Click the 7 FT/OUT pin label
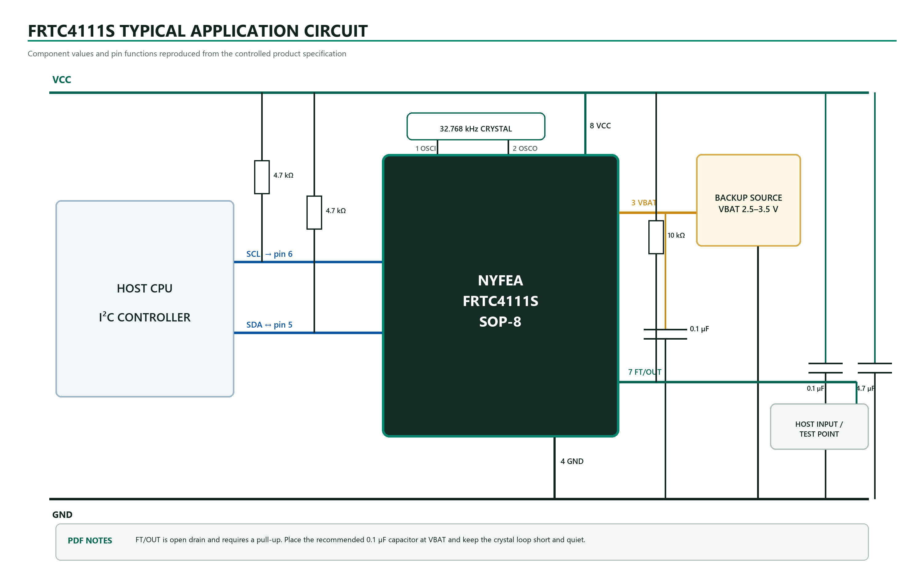924x585 pixels. tap(645, 372)
